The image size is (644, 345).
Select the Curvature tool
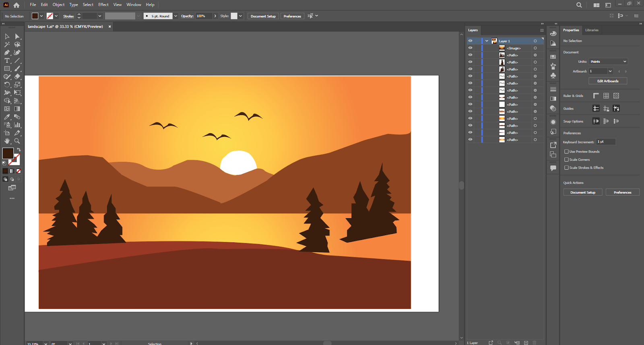pyautogui.click(x=17, y=52)
